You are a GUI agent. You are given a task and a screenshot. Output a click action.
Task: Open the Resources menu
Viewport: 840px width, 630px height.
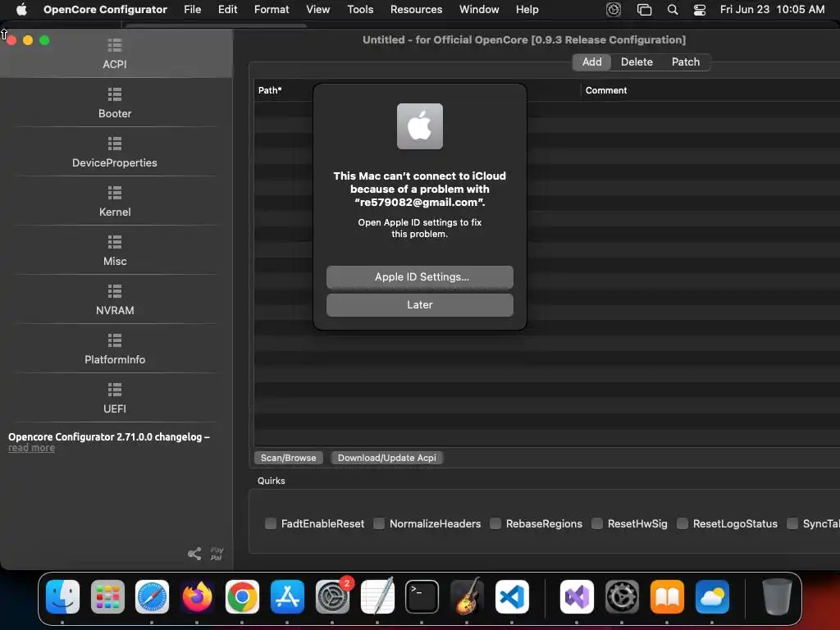tap(416, 9)
